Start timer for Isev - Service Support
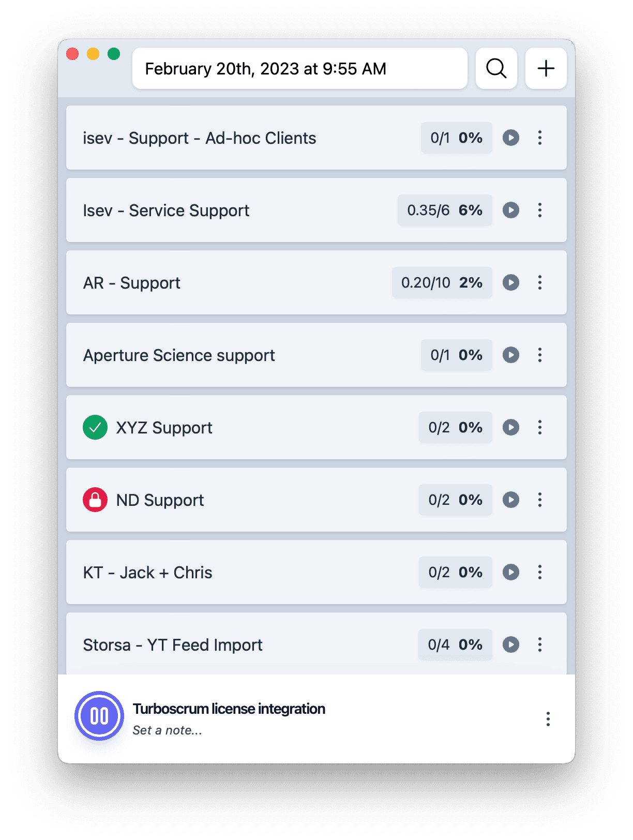This screenshot has height=840, width=633. coord(511,210)
